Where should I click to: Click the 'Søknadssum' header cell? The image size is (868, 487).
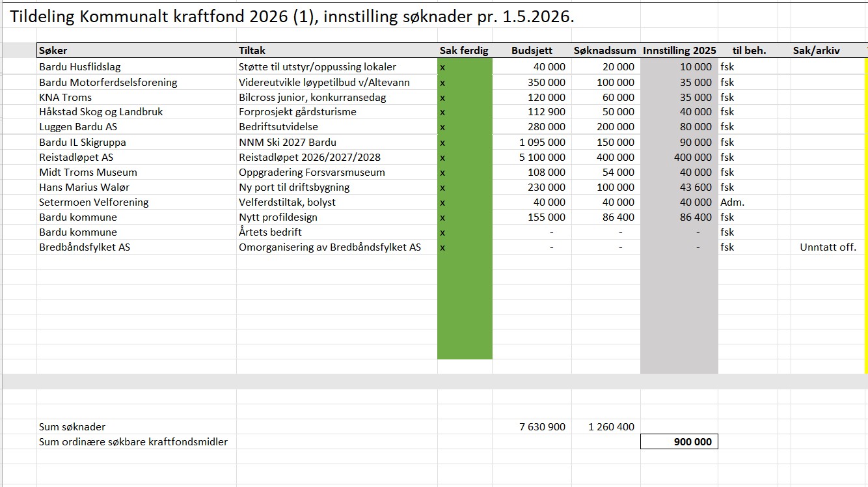click(x=605, y=51)
